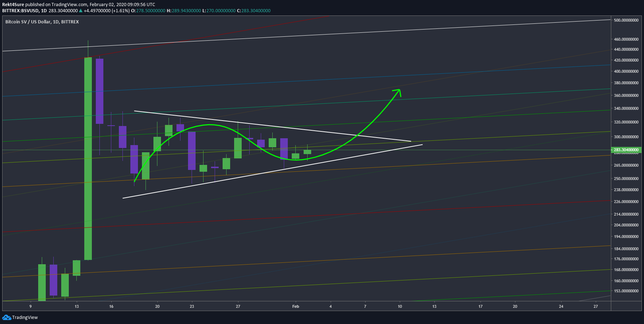Click the Feb date label on time axis

pyautogui.click(x=296, y=306)
